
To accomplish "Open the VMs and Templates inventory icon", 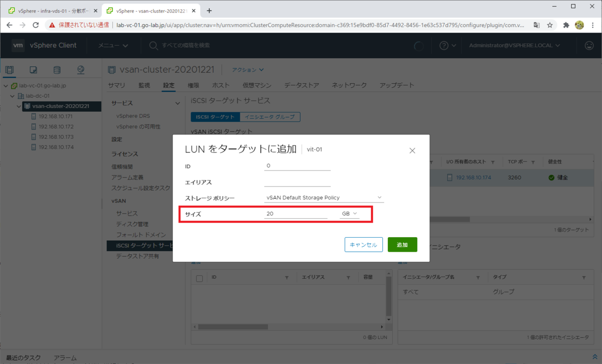I will [x=34, y=70].
